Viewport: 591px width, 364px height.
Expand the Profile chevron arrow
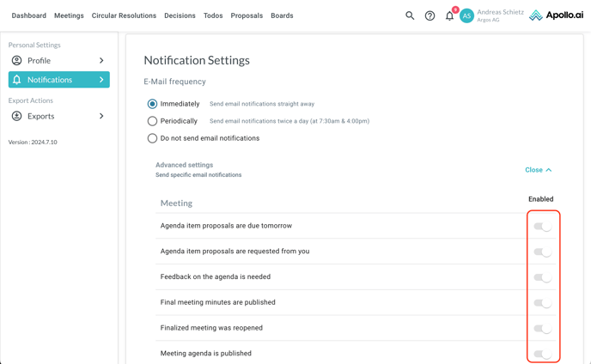(x=101, y=61)
